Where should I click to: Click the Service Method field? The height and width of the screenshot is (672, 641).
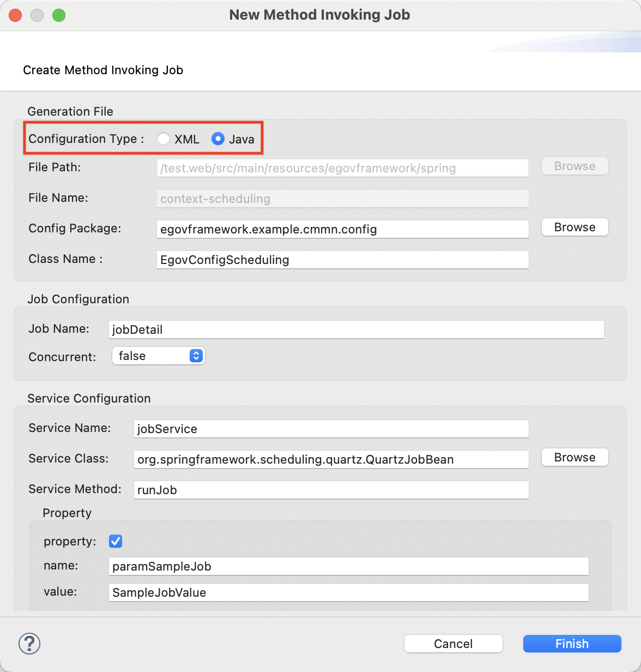[x=331, y=490]
